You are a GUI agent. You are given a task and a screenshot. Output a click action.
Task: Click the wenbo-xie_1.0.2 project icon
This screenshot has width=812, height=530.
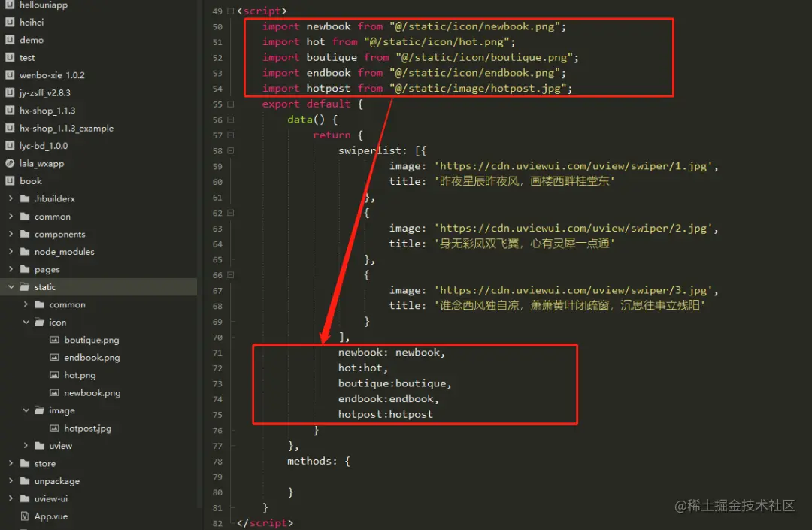(9, 75)
